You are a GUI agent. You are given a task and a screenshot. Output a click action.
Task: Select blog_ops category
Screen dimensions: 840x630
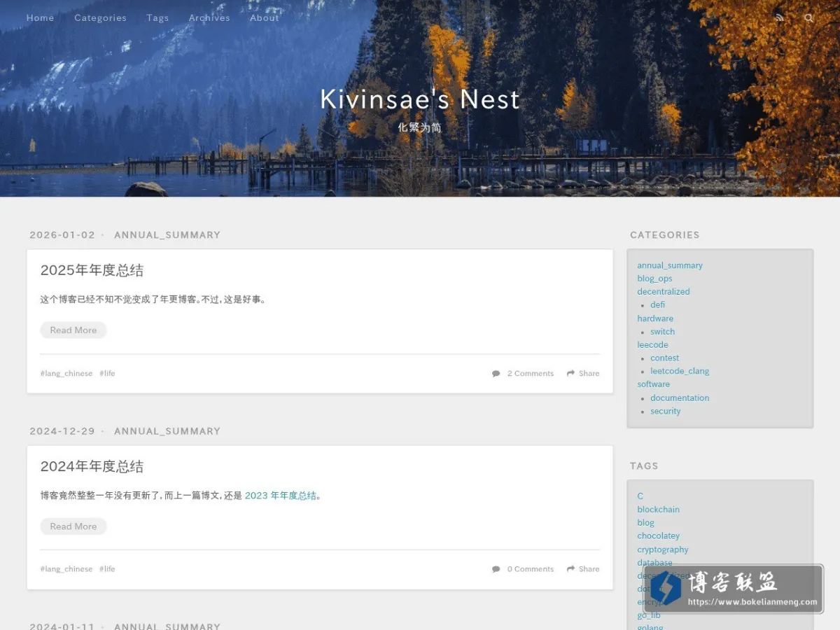click(654, 279)
